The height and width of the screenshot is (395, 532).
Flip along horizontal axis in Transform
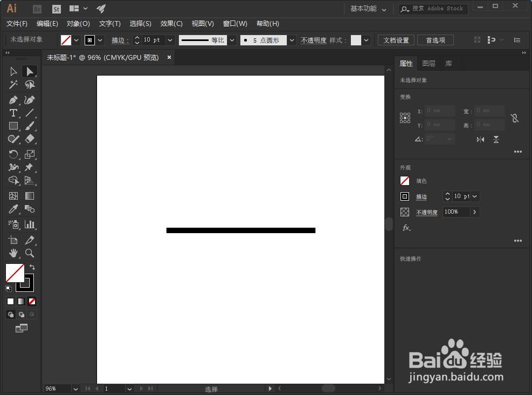tap(480, 140)
